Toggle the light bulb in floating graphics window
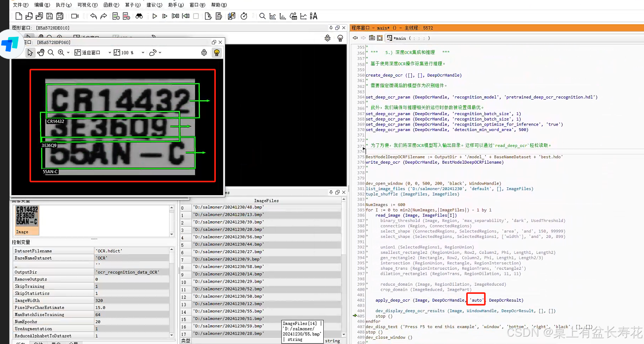The height and width of the screenshot is (344, 644). click(x=217, y=52)
